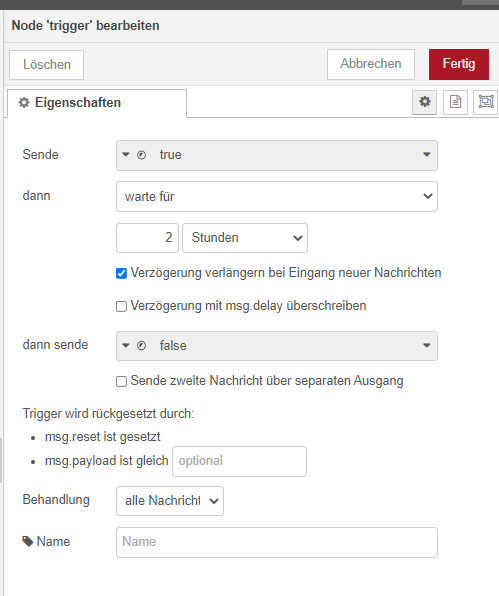The image size is (499, 596).
Task: Click the tag icon beside Name
Action: 28,541
